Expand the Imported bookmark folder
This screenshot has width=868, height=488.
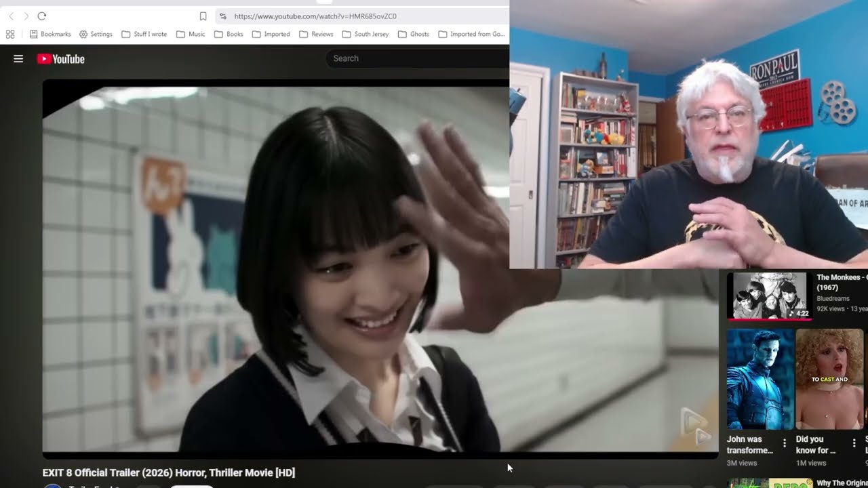tap(271, 34)
